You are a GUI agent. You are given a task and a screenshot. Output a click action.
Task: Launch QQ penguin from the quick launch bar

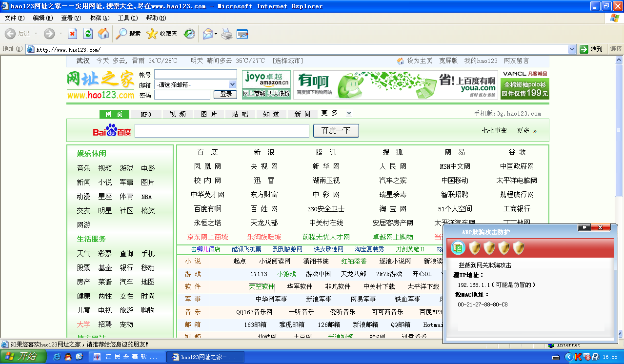click(68, 357)
